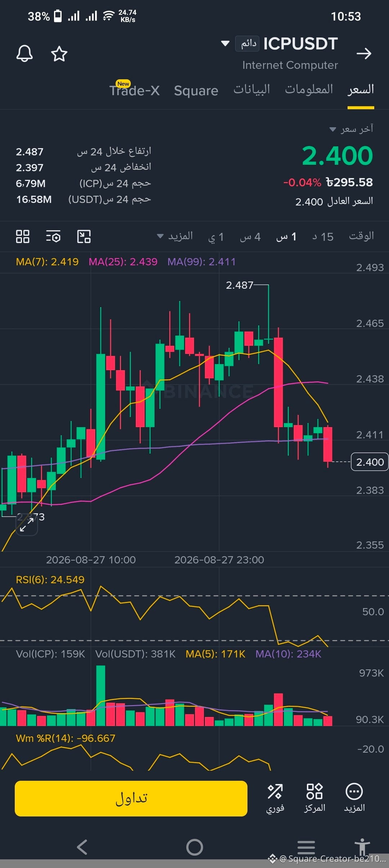Tap the Android recent apps button
Viewport: 389px width, 868px height.
coord(306,847)
